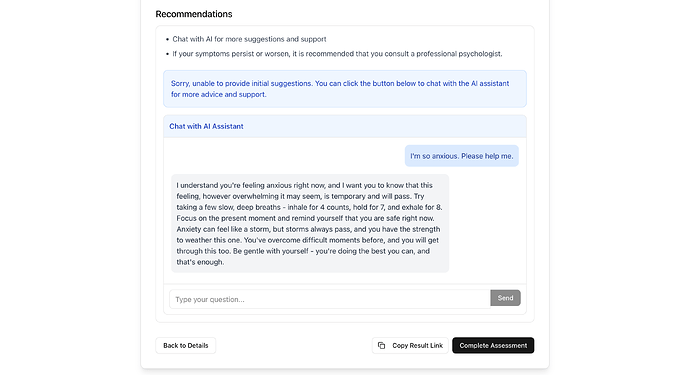The width and height of the screenshot is (690, 375).
Task: Click 'for more advice and support.' in notice
Action: (x=219, y=94)
